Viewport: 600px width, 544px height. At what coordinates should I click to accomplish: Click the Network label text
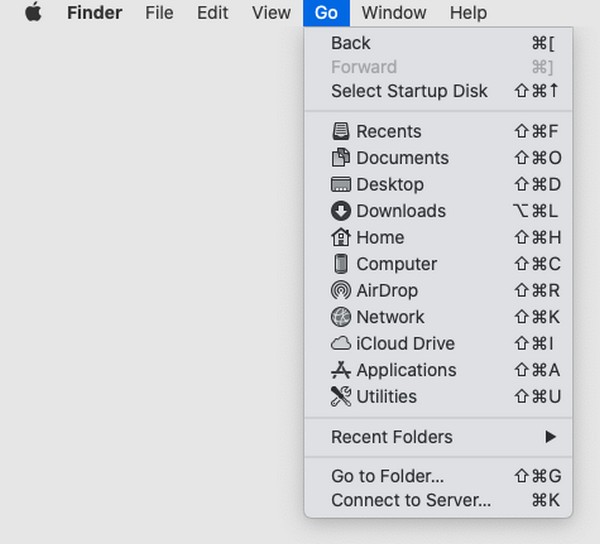(x=390, y=317)
